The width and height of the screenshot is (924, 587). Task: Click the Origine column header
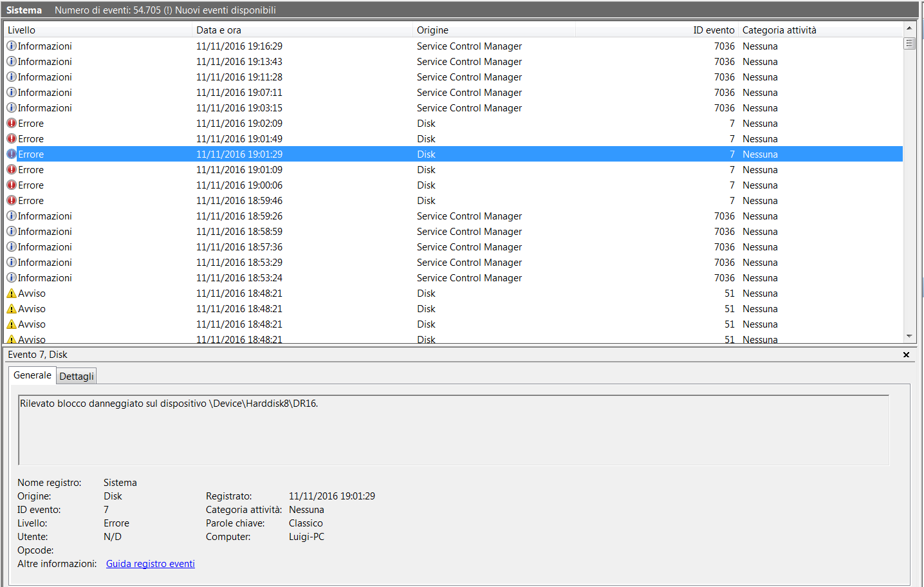492,30
